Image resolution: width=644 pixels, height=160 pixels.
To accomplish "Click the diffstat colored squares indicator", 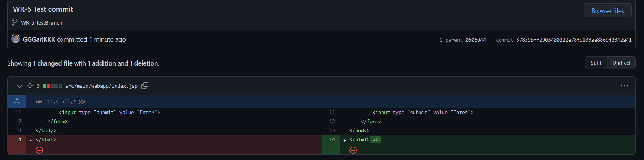I will point(52,86).
